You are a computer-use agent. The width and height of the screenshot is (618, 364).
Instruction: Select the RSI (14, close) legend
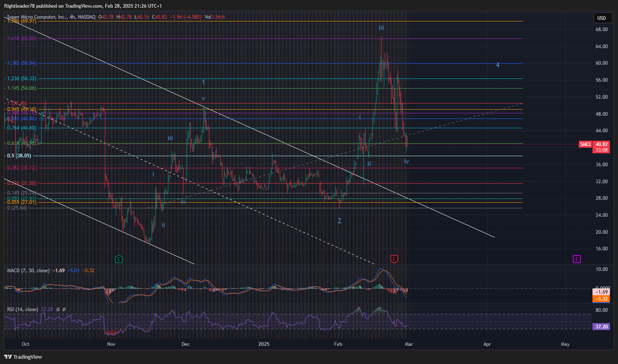(x=23, y=309)
